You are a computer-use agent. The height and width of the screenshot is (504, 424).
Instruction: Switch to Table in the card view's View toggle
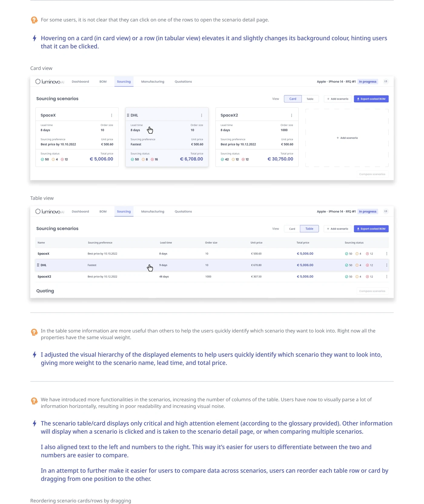[x=310, y=99]
